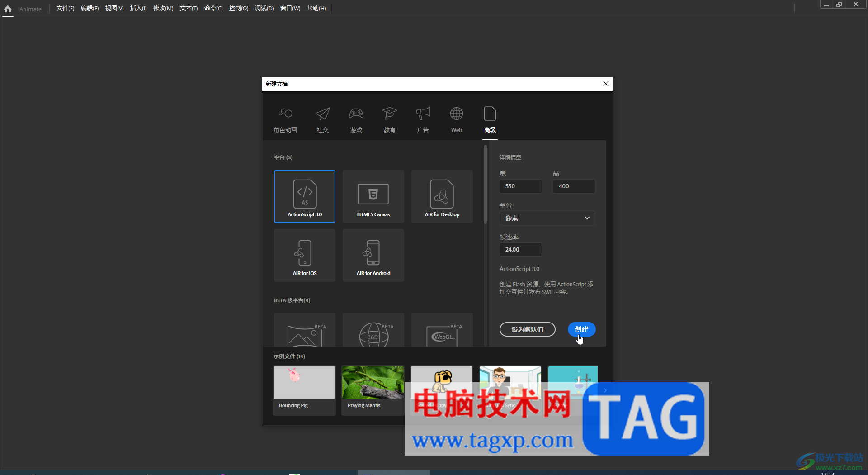Open the Bouncing Pig sample file
This screenshot has width=868, height=475.
(x=304, y=390)
